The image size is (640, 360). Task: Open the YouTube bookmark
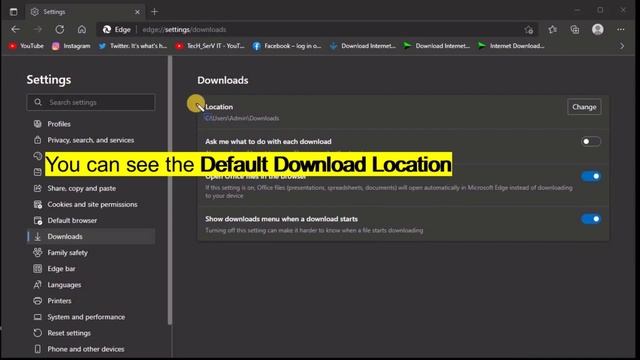[x=26, y=46]
